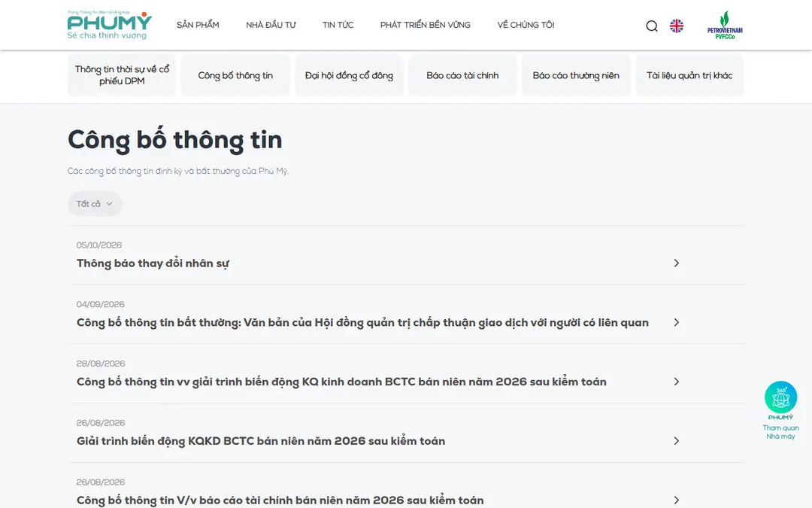Open Văn bản của Hội đồng quản trị announcement
This screenshot has height=508, width=812.
click(x=362, y=322)
